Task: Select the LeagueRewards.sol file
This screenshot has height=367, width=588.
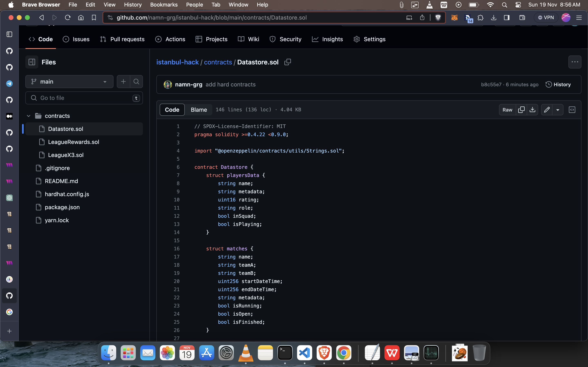Action: [x=73, y=142]
